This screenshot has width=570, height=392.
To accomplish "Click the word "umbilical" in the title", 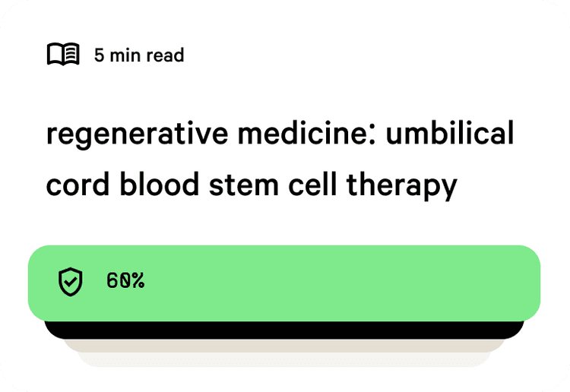I will coord(450,132).
